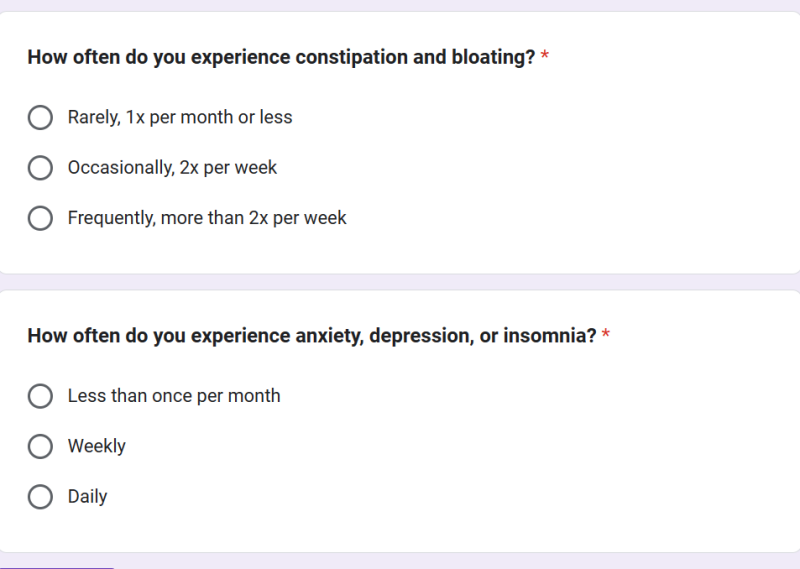Click the constipation and bloating question heading
This screenshot has width=800, height=569.
click(281, 57)
